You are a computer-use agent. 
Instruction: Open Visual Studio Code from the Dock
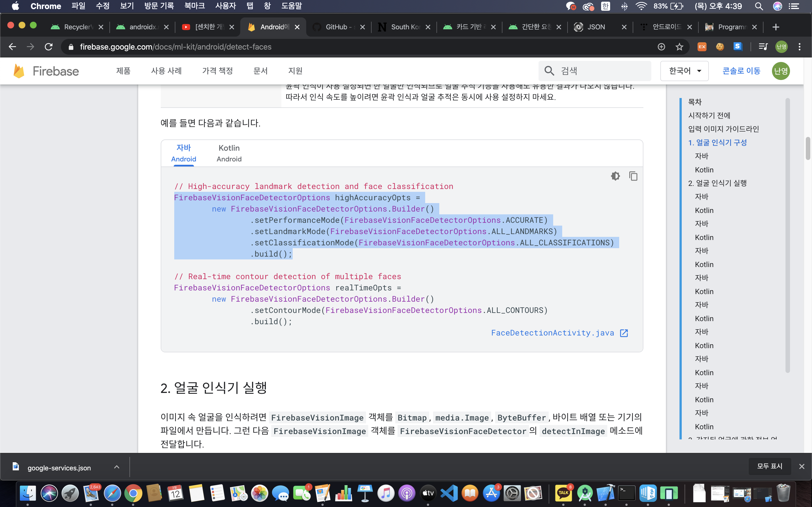(x=449, y=493)
